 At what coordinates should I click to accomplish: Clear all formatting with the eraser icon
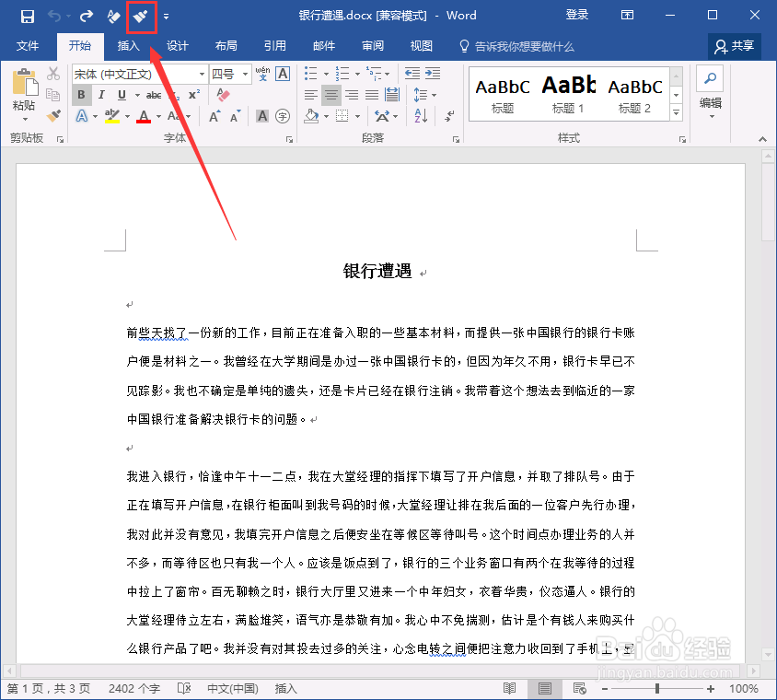(223, 95)
